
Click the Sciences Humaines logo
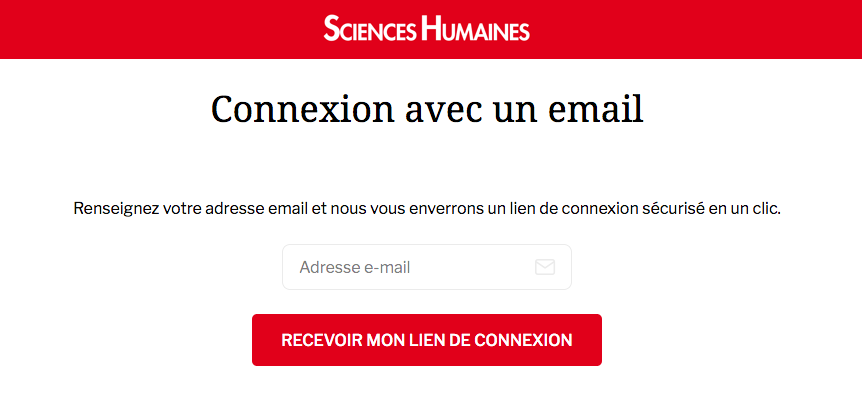tap(427, 29)
